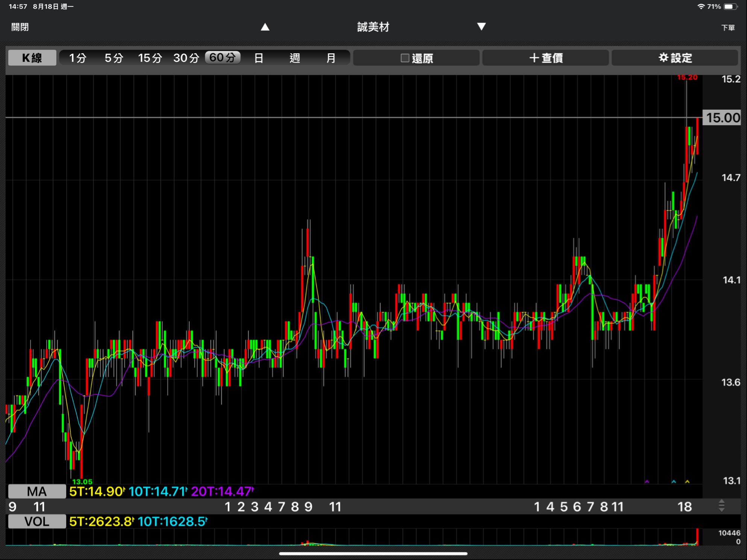Open the gear 設定 settings

coord(675,58)
